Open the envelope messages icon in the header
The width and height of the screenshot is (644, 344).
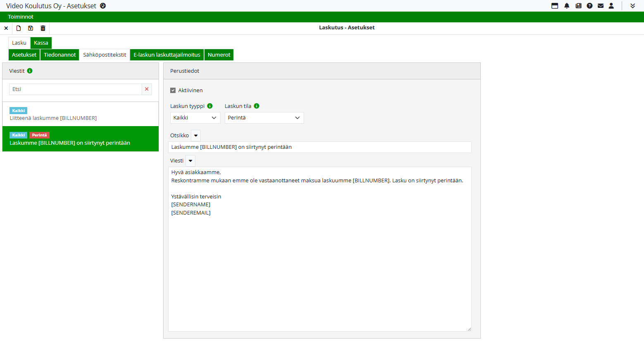pos(601,6)
